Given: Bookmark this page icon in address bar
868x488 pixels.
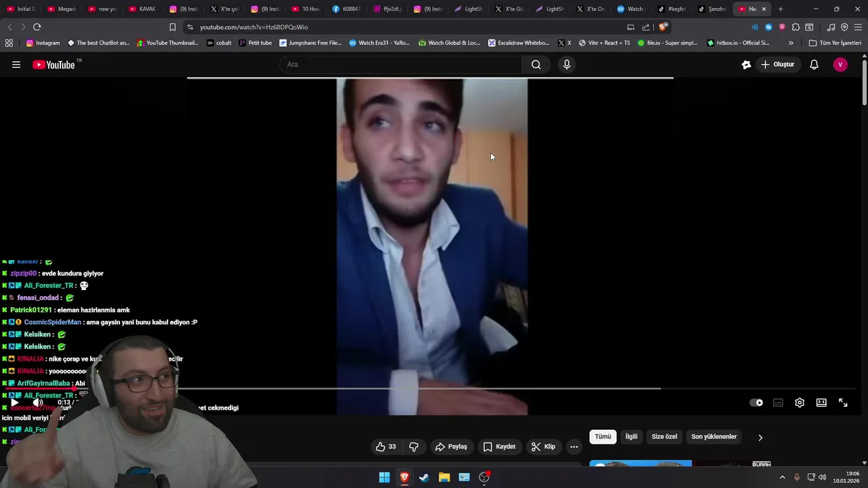Looking at the screenshot, I should tap(172, 27).
